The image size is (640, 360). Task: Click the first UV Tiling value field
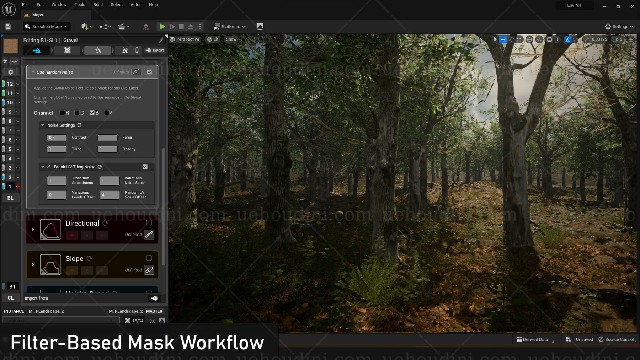pyautogui.click(x=56, y=180)
